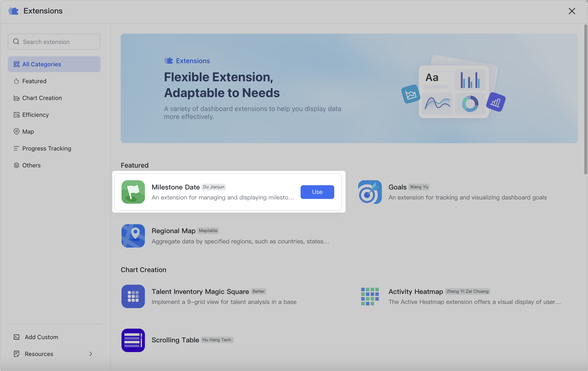Click the All Categories grid icon
Screen dimensions: 588x371
[x=16, y=64]
